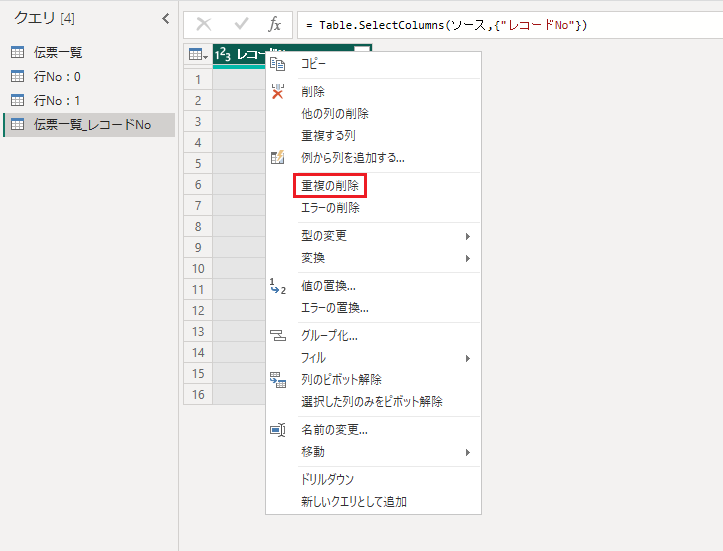Click the rename icon in context menu
The width and height of the screenshot is (723, 551).
coord(278,430)
